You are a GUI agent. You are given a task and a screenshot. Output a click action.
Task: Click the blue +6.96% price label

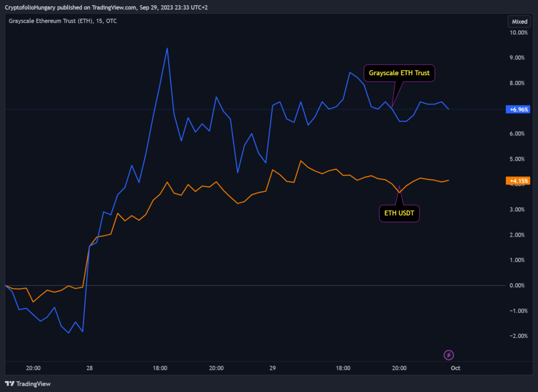point(518,109)
